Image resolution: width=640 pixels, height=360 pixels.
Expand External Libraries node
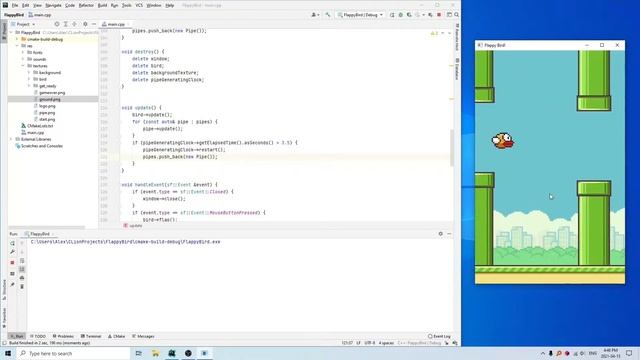(11, 139)
